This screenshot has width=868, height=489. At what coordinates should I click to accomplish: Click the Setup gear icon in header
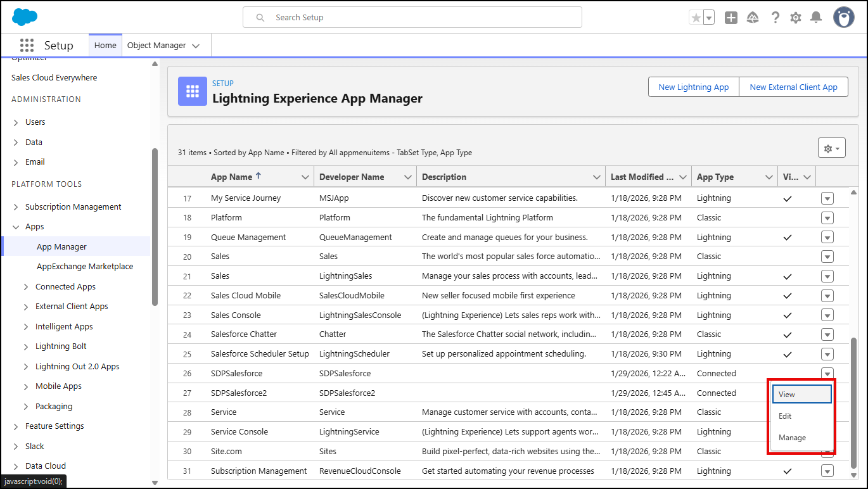click(796, 18)
